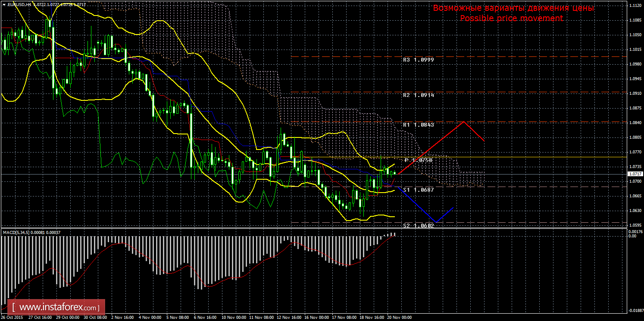Click the S2 1.0602 support label
Viewport: 644px width, 321px height.
pos(418,225)
